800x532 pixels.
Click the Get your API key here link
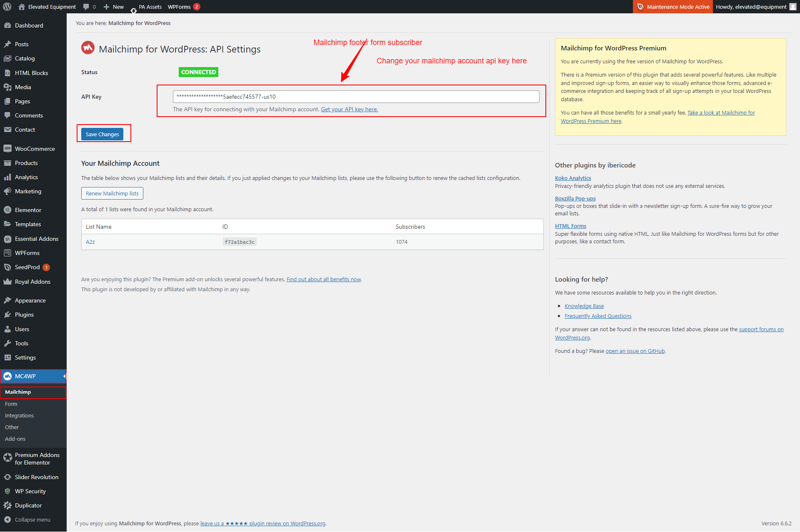(349, 109)
